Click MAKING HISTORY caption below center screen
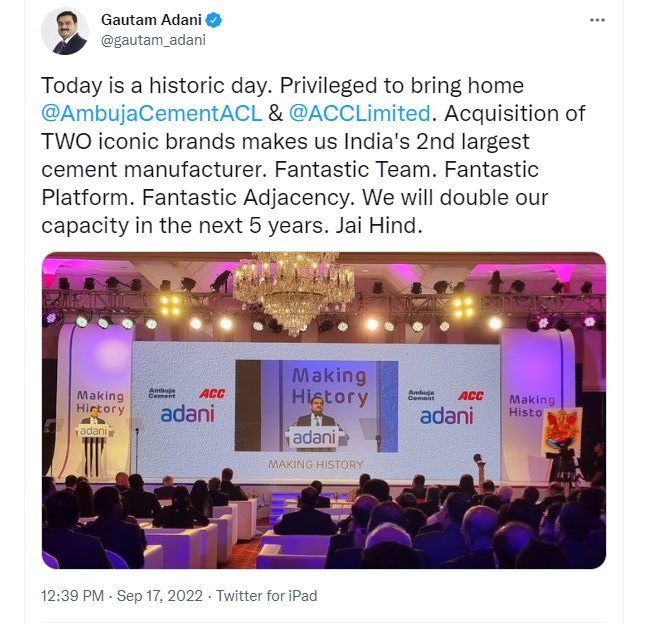Screen dimensions: 672x625 tap(316, 464)
